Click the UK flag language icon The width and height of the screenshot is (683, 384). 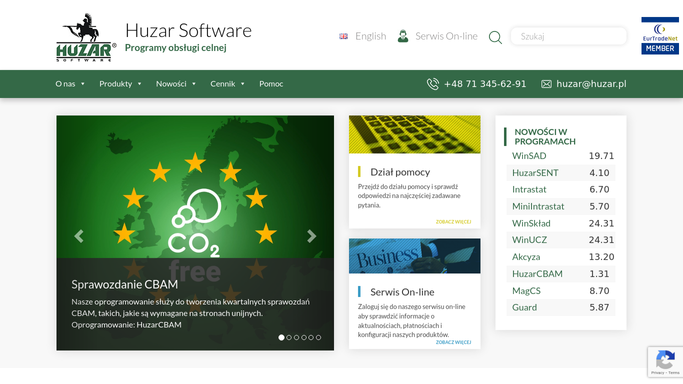coord(344,36)
